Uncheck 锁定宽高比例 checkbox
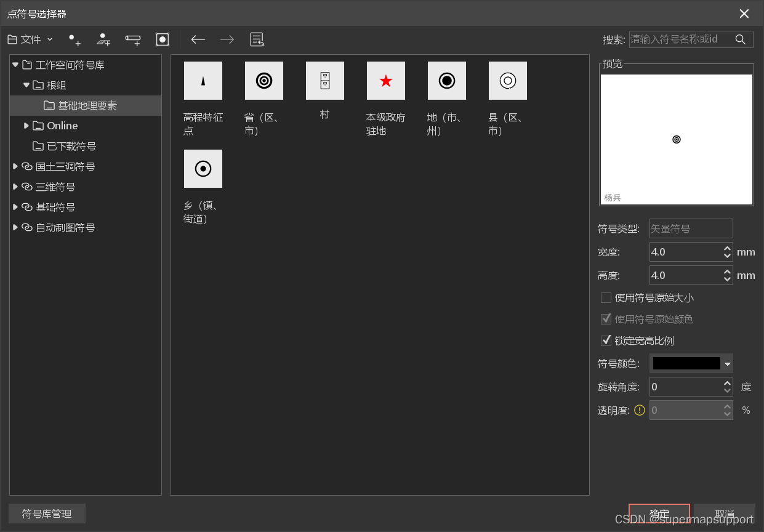764x532 pixels. [x=606, y=341]
